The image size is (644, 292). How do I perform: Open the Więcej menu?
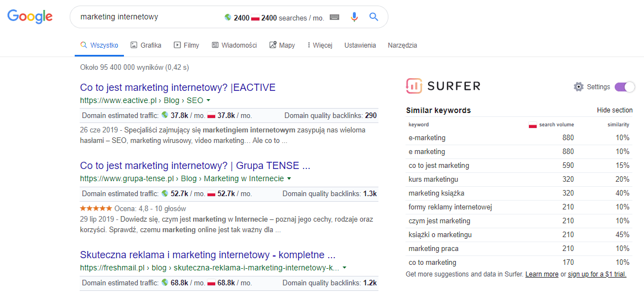[x=319, y=45]
